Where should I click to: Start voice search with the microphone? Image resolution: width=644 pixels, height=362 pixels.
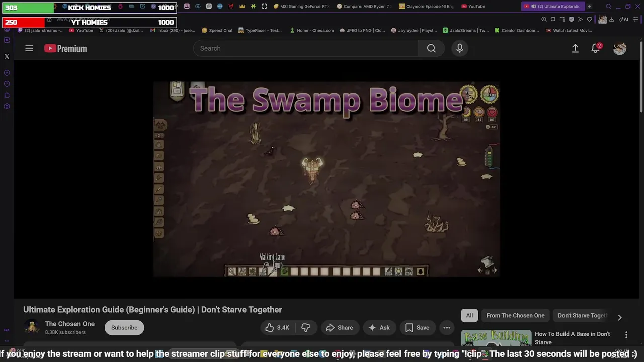click(459, 48)
